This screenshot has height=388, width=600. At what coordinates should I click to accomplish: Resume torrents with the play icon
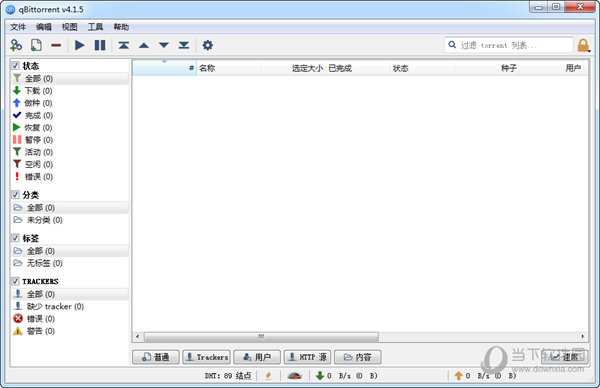coord(80,45)
